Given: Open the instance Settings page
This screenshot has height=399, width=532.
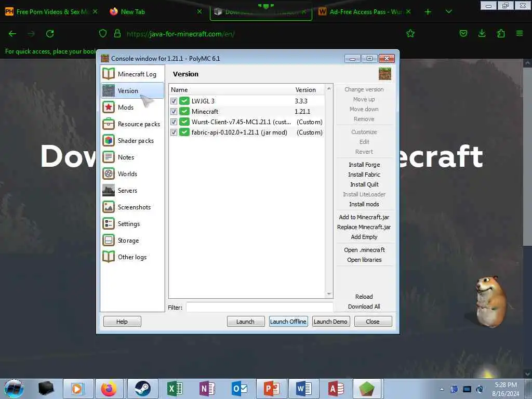Looking at the screenshot, I should point(132,223).
